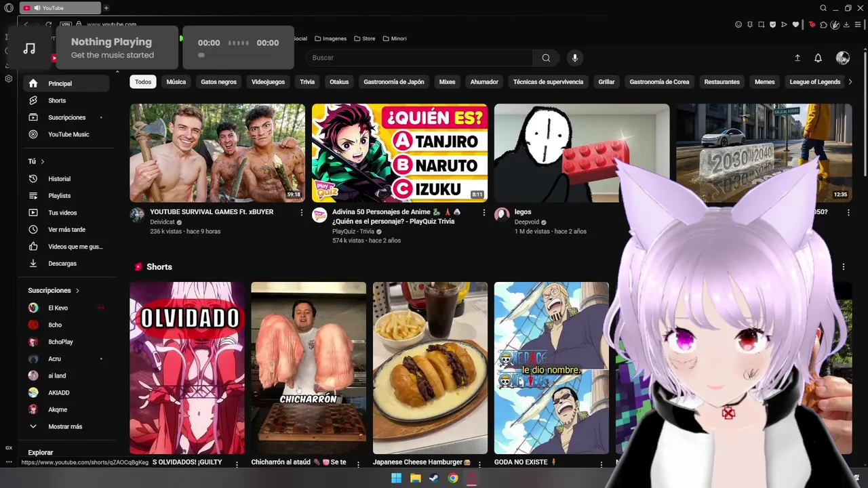Click the Pinboards pin icon
This screenshot has width=868, height=488.
(750, 25)
